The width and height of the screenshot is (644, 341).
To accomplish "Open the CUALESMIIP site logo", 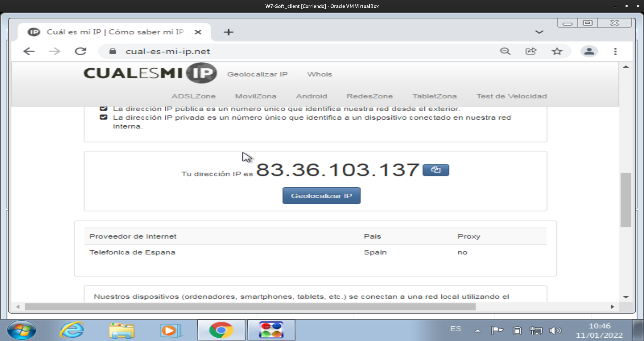I will pyautogui.click(x=150, y=73).
